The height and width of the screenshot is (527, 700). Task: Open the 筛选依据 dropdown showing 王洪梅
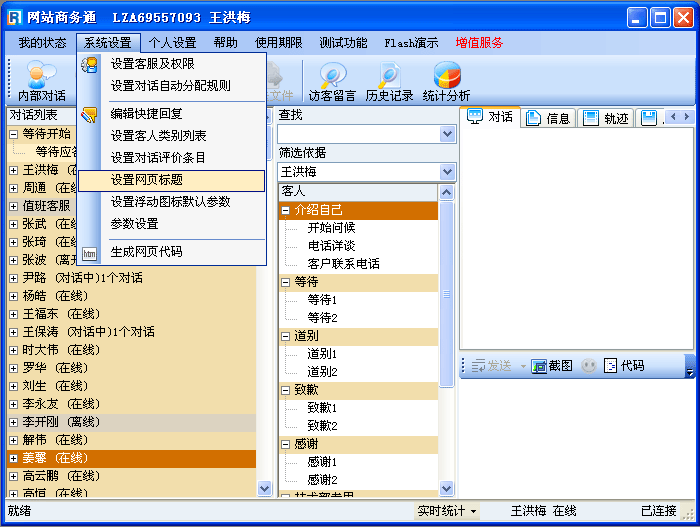click(x=447, y=172)
